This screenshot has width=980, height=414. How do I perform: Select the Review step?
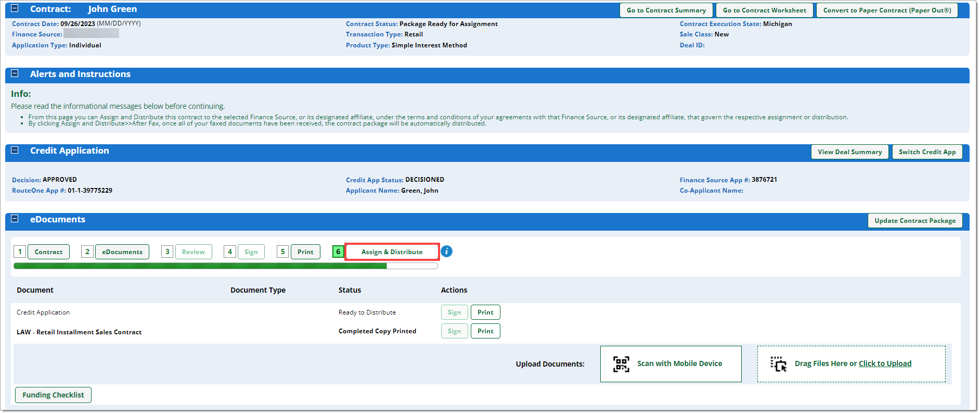coord(194,252)
